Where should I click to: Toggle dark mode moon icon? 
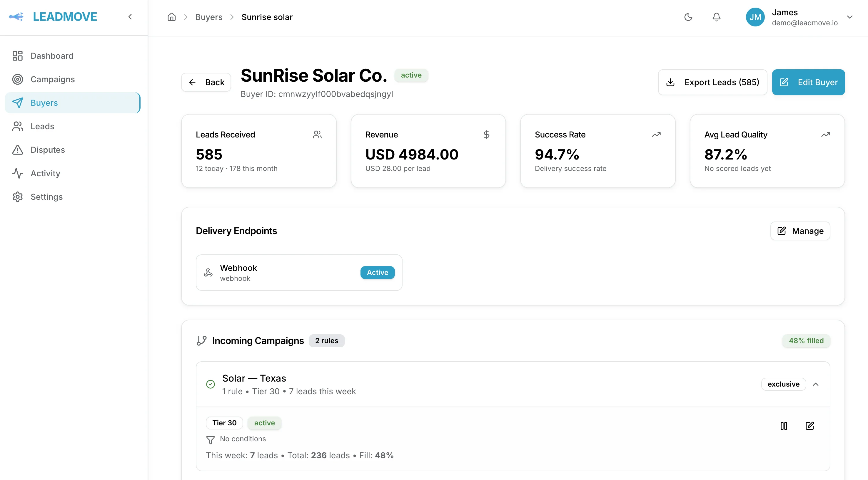pos(688,17)
